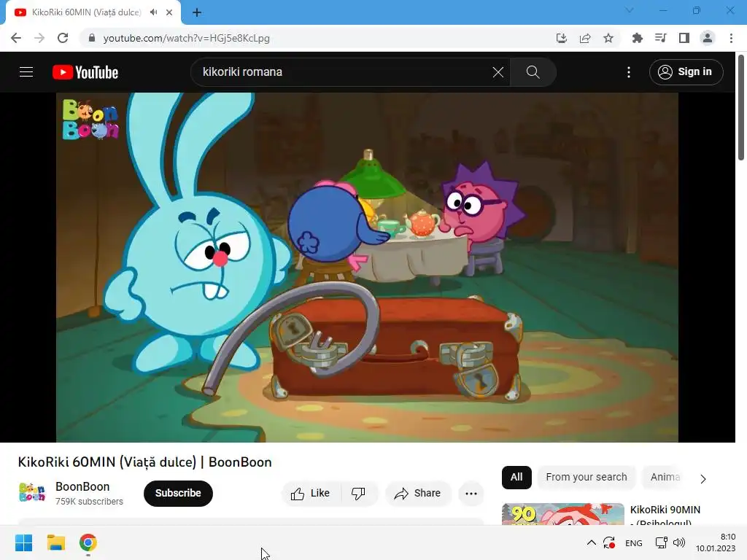
Task: Open the Chrome extensions puzzle icon
Action: 637,38
